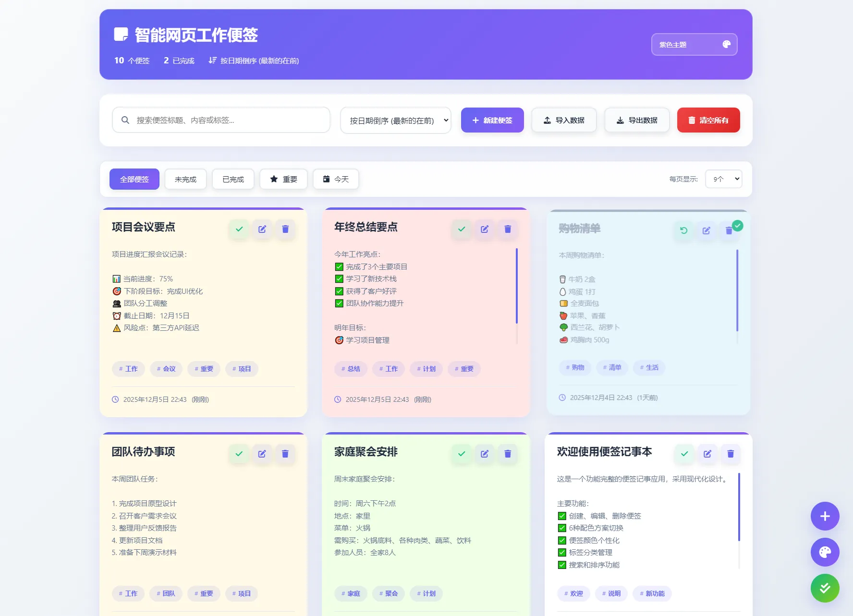The height and width of the screenshot is (616, 853).
Task: Click the #工作 tag on 项目会议要点
Action: tap(128, 369)
